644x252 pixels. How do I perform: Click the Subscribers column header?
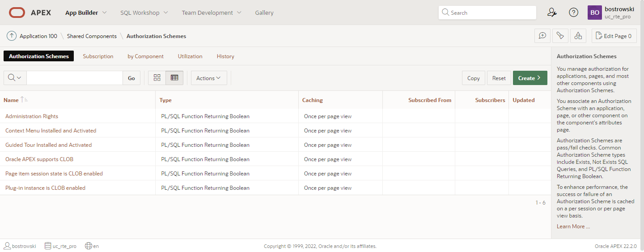(x=490, y=100)
